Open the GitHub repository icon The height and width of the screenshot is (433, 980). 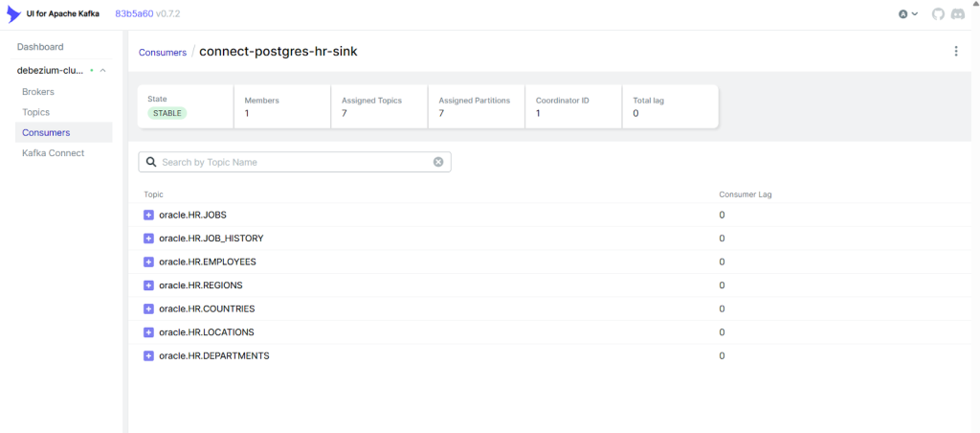pos(937,14)
